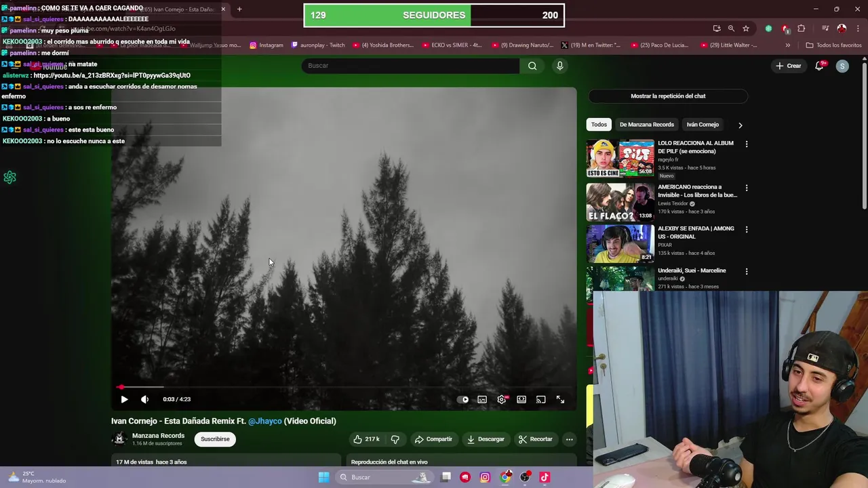
Task: Toggle the autoplay switch in player
Action: tap(462, 400)
